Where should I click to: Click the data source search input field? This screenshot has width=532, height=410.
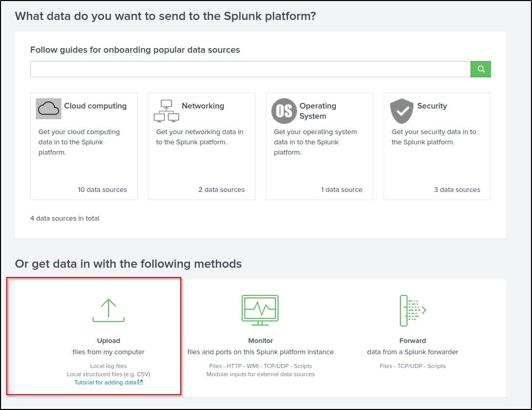[250, 69]
